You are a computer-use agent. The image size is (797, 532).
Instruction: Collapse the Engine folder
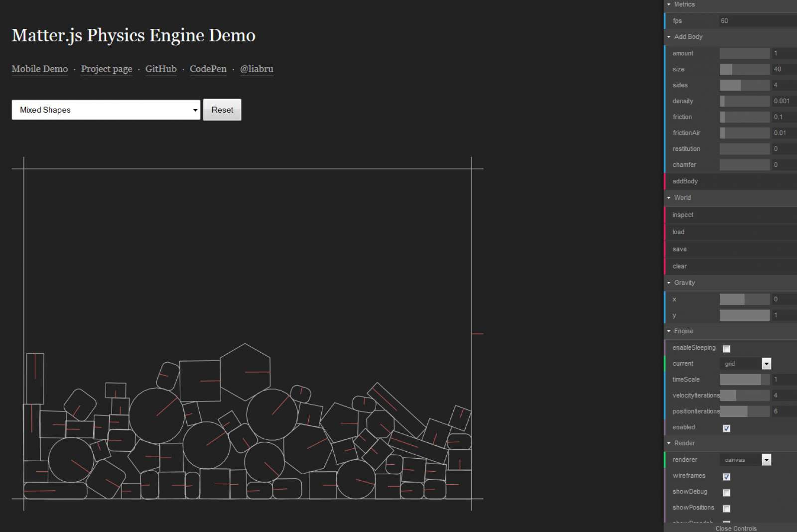(x=730, y=331)
